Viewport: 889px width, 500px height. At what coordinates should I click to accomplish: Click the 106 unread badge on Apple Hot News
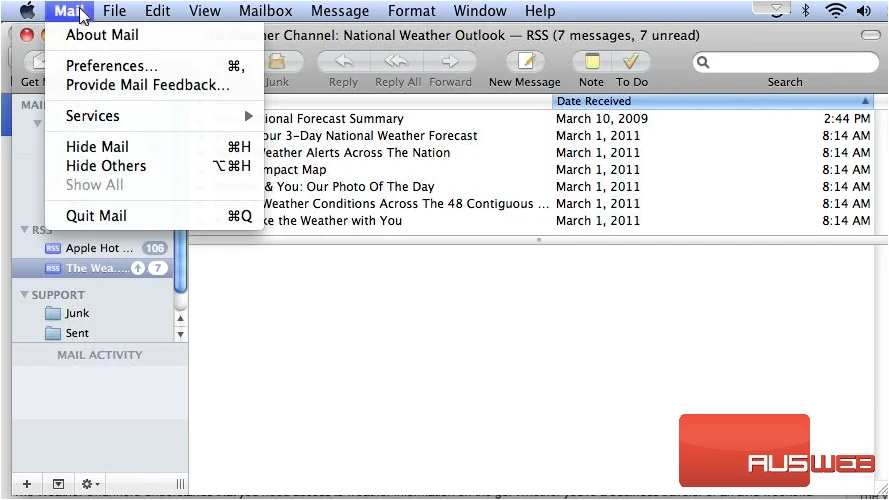tap(154, 248)
